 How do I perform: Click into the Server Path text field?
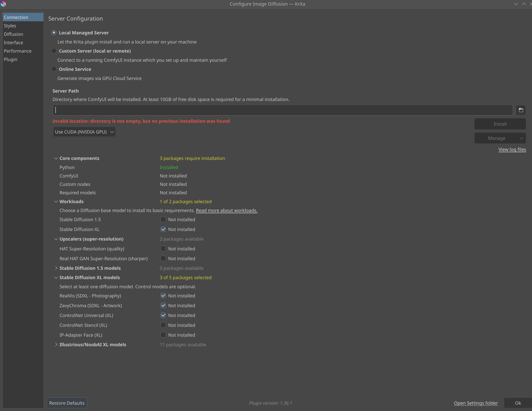pos(283,110)
